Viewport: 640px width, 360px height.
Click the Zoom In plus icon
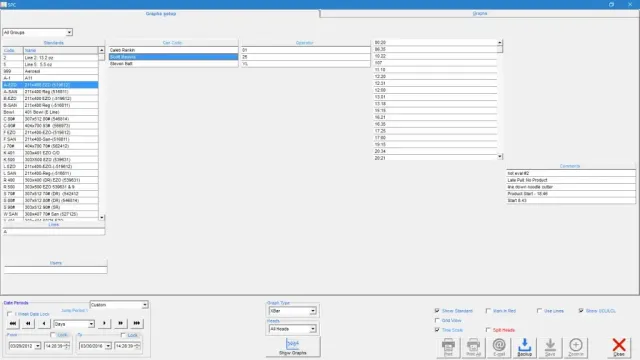point(576,347)
